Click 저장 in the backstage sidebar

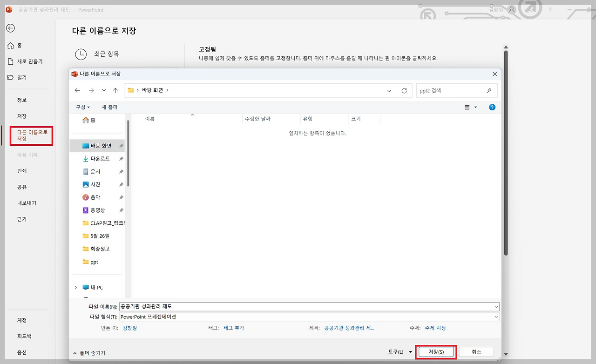(x=22, y=116)
